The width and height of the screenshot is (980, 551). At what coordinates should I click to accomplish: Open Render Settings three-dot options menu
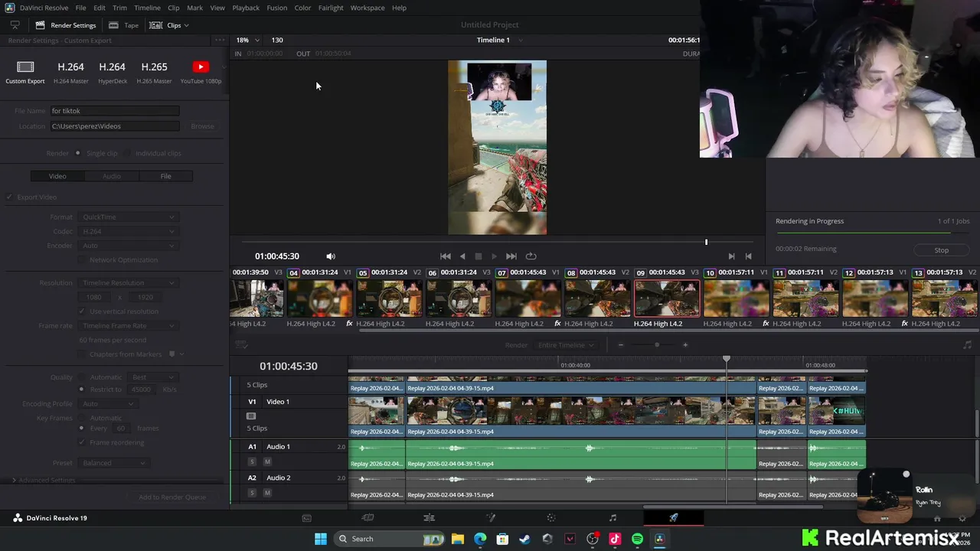click(220, 40)
